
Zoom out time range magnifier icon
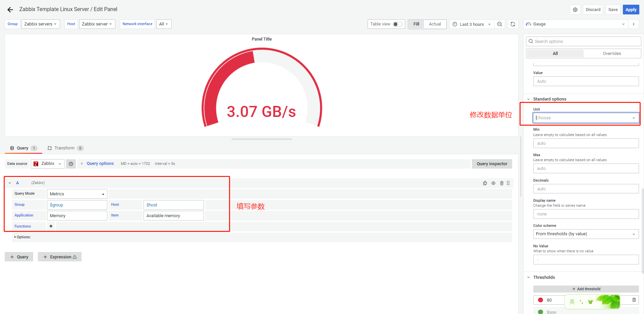[x=499, y=24]
